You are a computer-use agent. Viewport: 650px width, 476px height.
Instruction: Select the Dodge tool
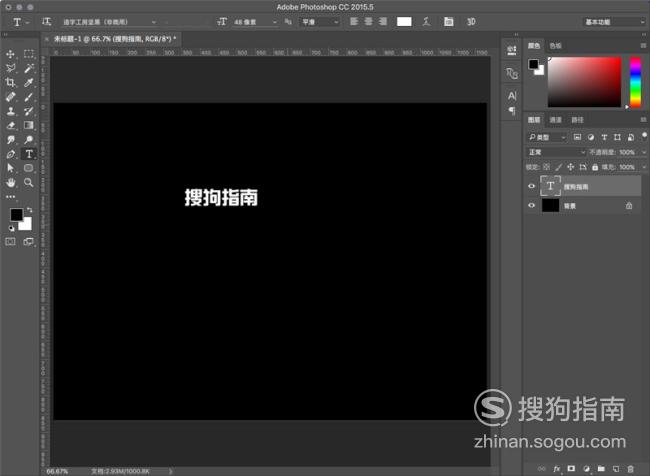[29, 140]
